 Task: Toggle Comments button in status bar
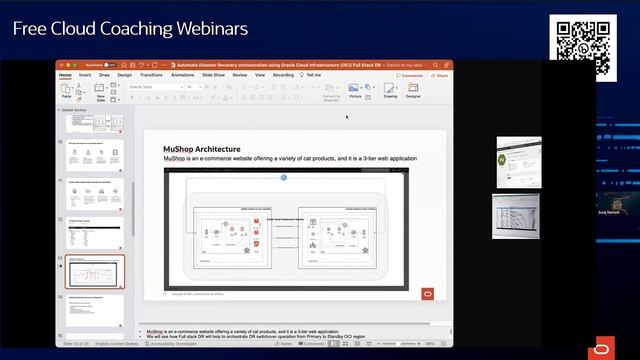pyautogui.click(x=311, y=344)
